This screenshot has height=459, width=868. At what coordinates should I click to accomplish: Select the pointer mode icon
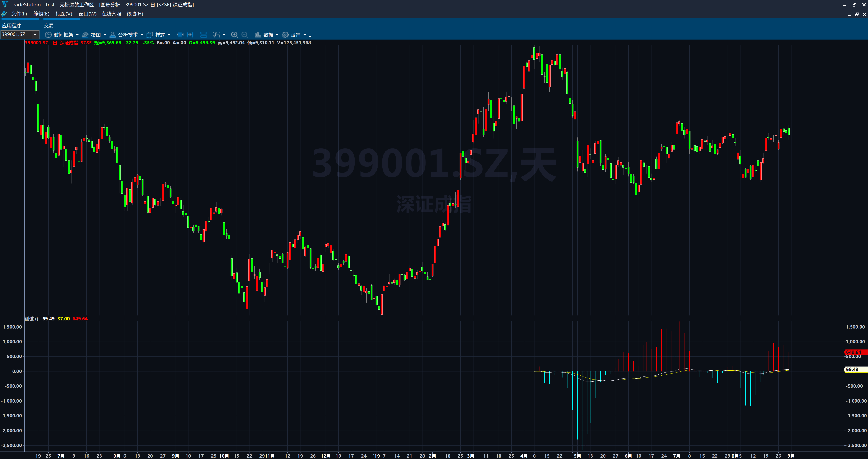(x=216, y=35)
